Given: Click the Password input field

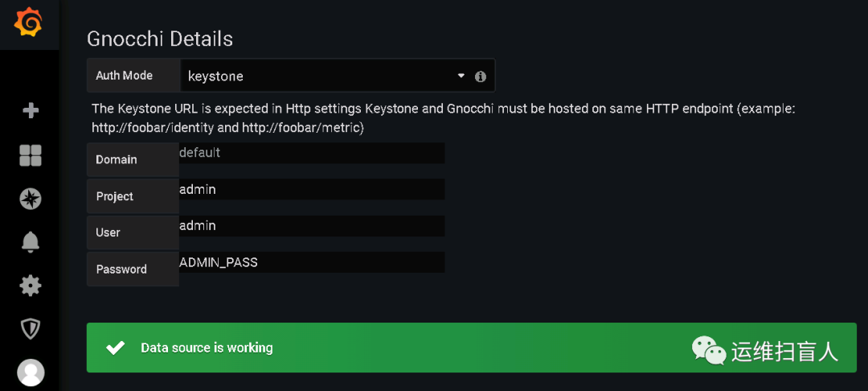Looking at the screenshot, I should tap(312, 262).
